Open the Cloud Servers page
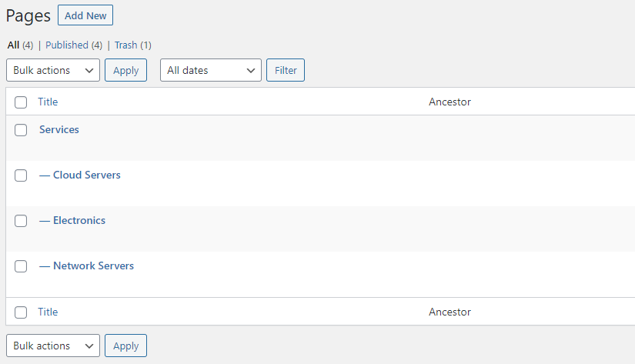 [87, 175]
